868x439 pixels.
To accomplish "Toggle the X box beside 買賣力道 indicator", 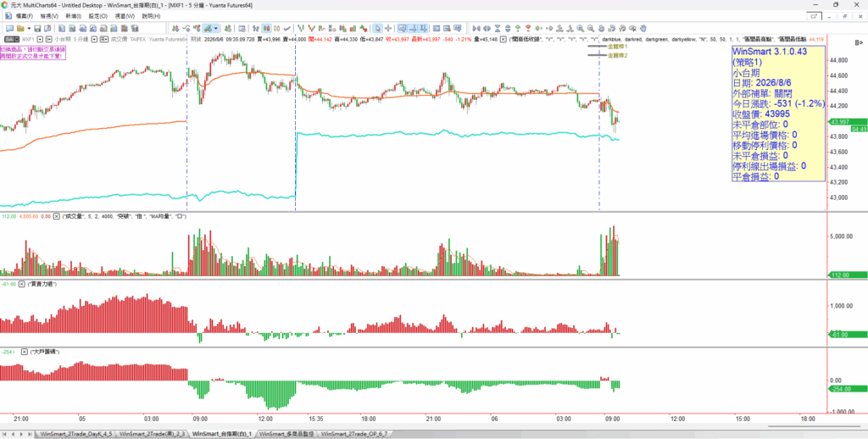I will pyautogui.click(x=22, y=284).
